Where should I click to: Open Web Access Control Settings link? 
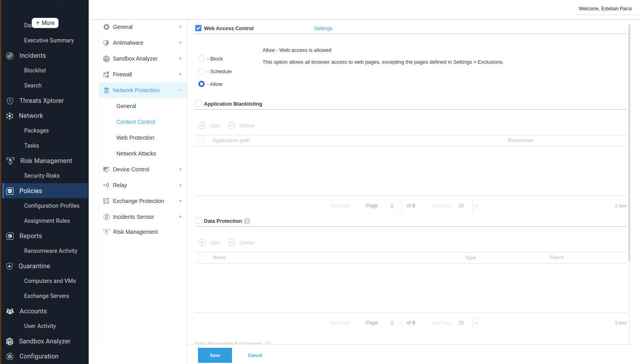click(x=323, y=28)
